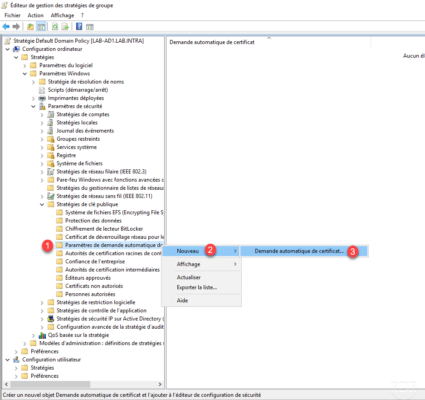Click the Forward arrow toolbar icon
This screenshot has height=400, width=425.
pyautogui.click(x=16, y=26)
